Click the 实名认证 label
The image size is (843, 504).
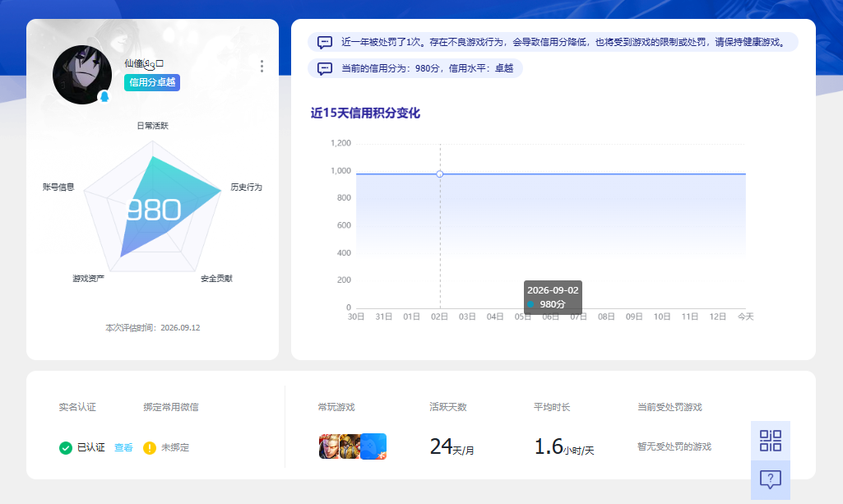coord(77,407)
